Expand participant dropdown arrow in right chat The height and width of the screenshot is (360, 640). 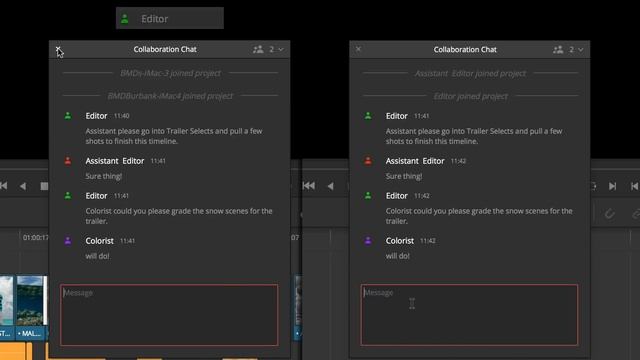point(581,49)
